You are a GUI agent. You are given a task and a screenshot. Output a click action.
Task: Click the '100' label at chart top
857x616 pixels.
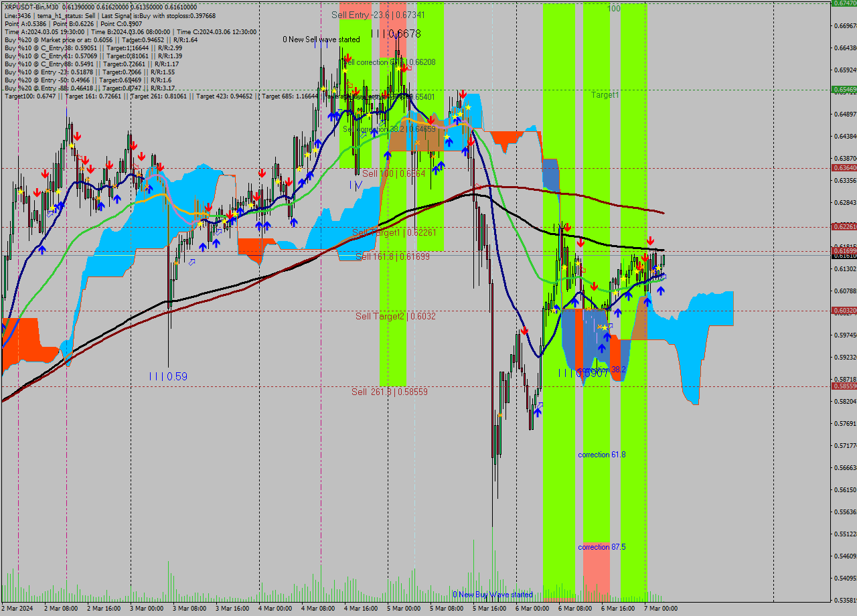coord(614,9)
